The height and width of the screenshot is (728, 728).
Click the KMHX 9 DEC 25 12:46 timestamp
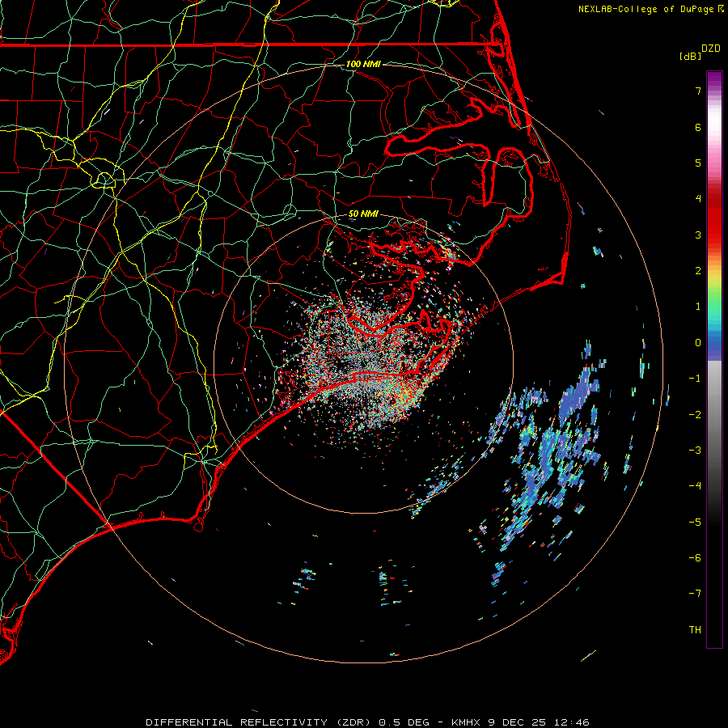coord(520,722)
